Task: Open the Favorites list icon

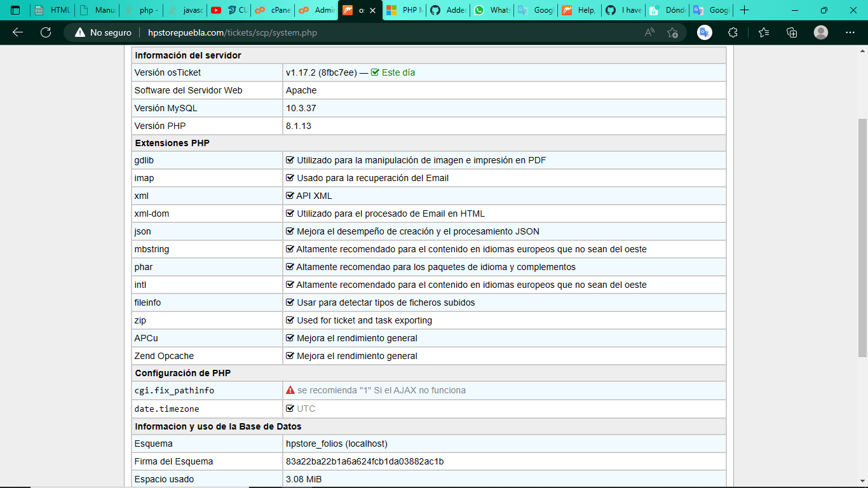Action: (764, 32)
